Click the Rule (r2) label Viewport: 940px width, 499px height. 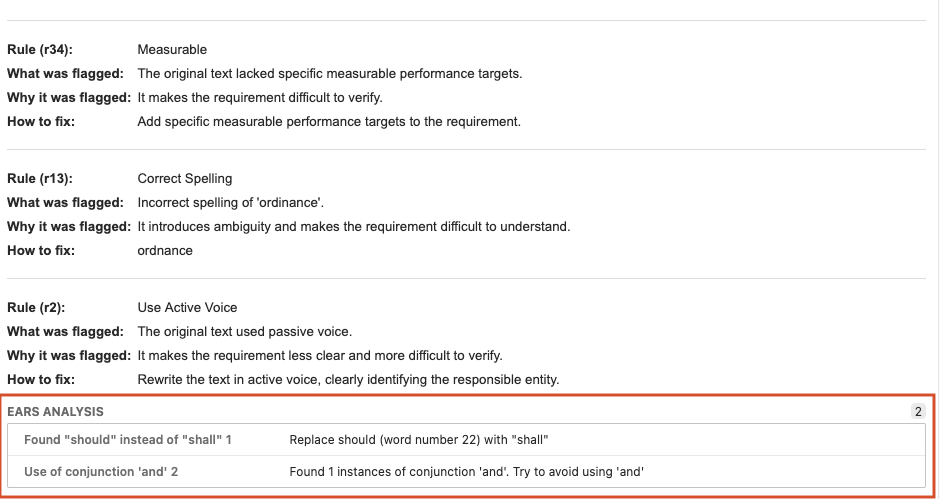pos(36,308)
